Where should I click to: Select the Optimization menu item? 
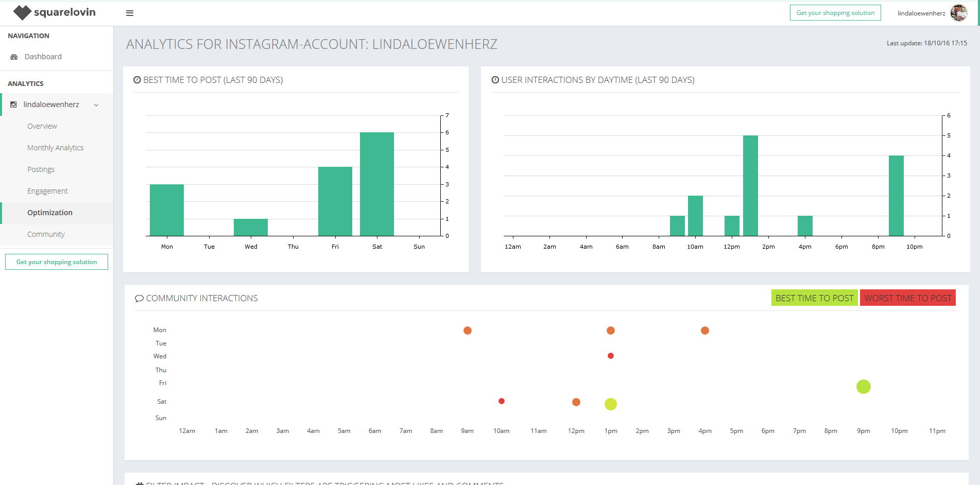(50, 213)
